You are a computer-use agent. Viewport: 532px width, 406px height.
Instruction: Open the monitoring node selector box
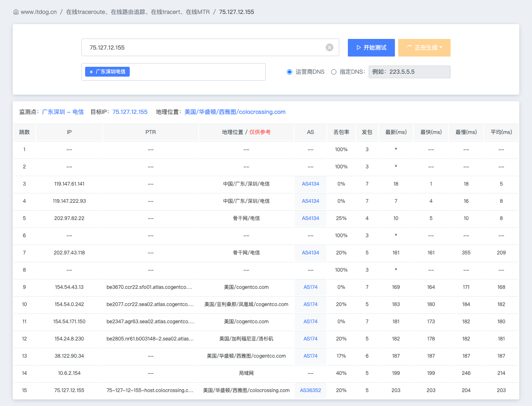pyautogui.click(x=174, y=72)
